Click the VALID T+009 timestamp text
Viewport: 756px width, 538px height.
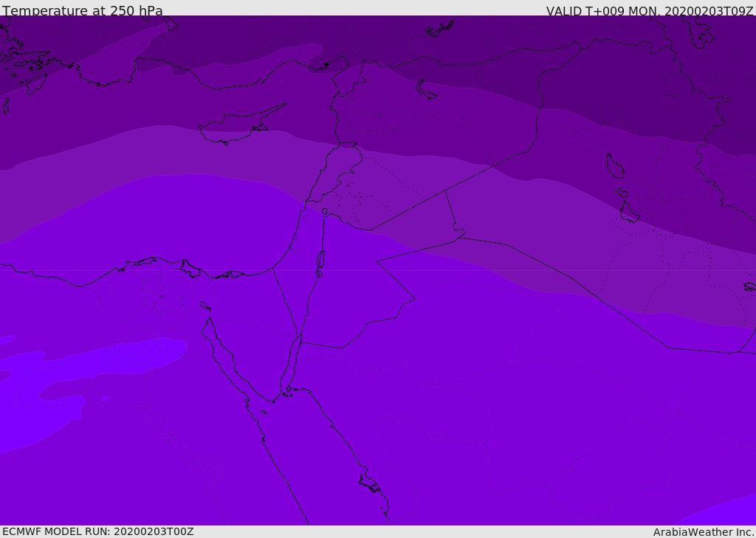point(649,11)
